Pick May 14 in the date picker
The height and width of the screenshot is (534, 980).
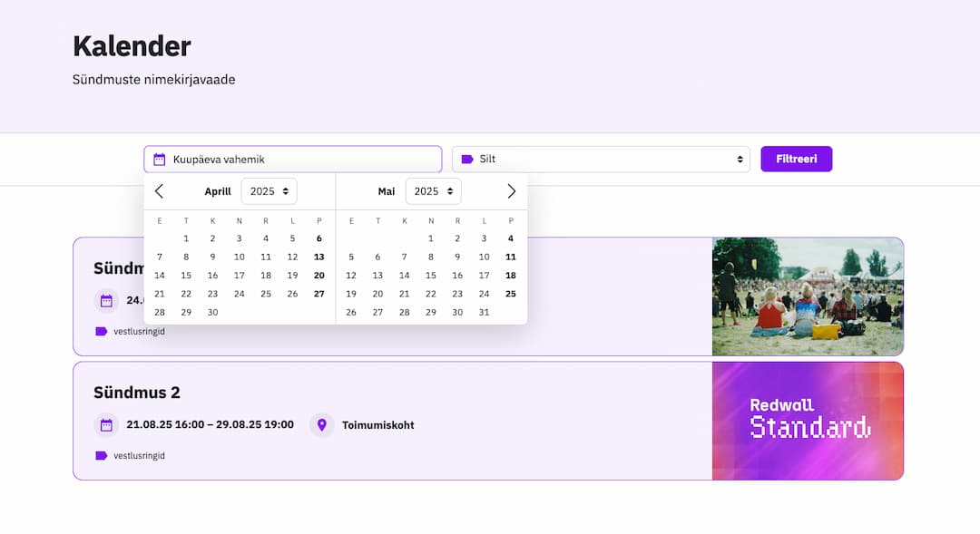point(405,276)
